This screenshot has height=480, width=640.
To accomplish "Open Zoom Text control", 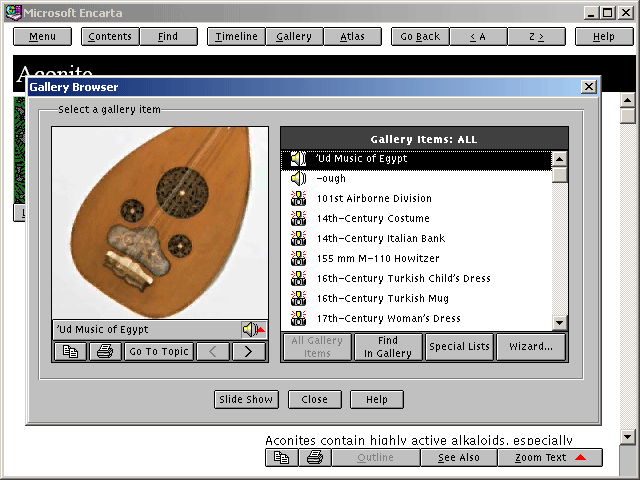I will click(x=550, y=458).
